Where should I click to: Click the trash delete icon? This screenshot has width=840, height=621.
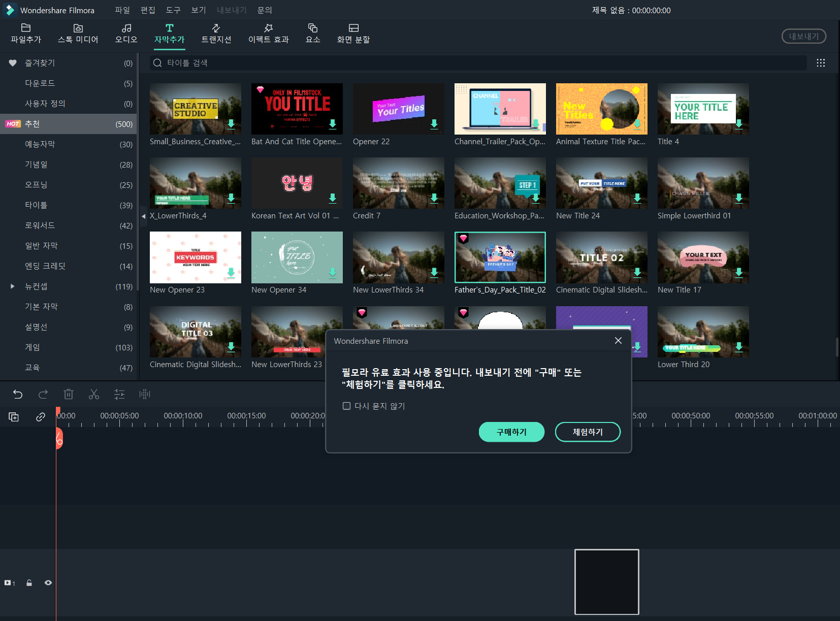69,394
